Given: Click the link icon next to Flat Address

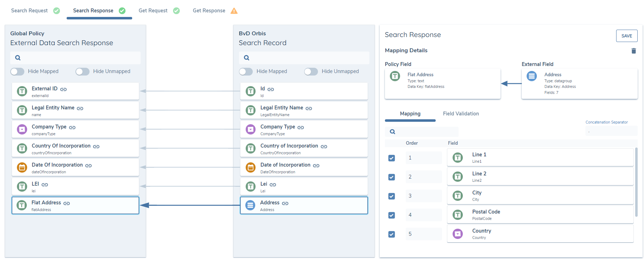Looking at the screenshot, I should tap(67, 203).
